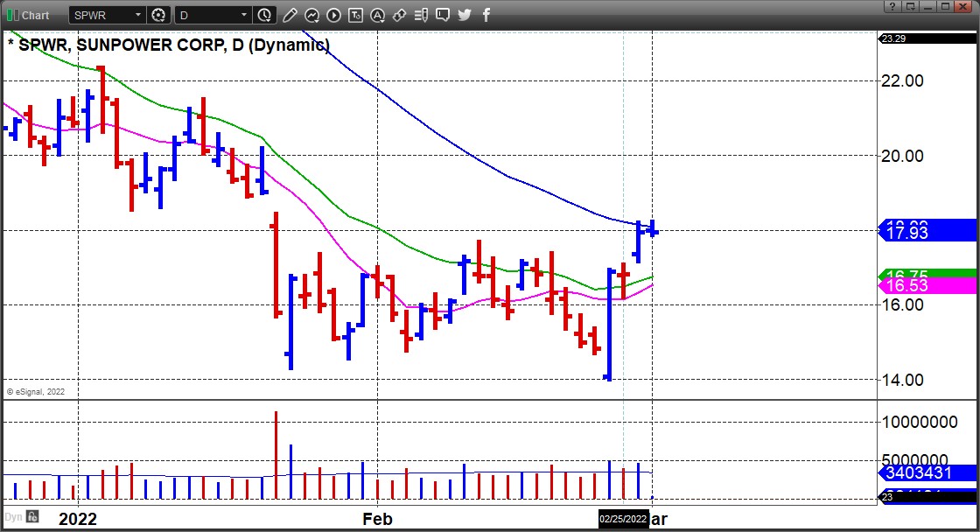Click the chain link symbol icon

pos(399,15)
